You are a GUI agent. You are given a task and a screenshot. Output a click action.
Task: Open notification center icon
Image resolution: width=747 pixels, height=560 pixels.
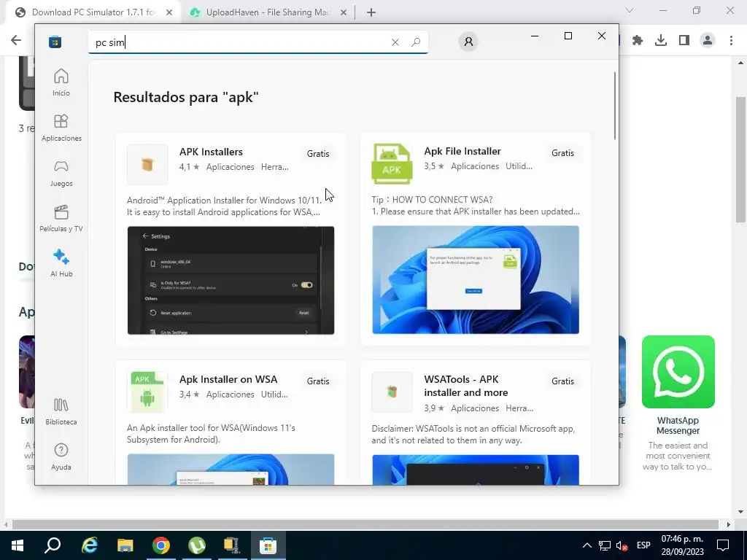point(723,545)
